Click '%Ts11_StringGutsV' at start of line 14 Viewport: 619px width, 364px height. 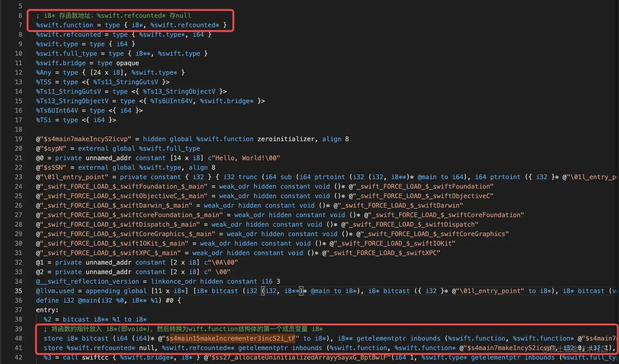[x=68, y=92]
